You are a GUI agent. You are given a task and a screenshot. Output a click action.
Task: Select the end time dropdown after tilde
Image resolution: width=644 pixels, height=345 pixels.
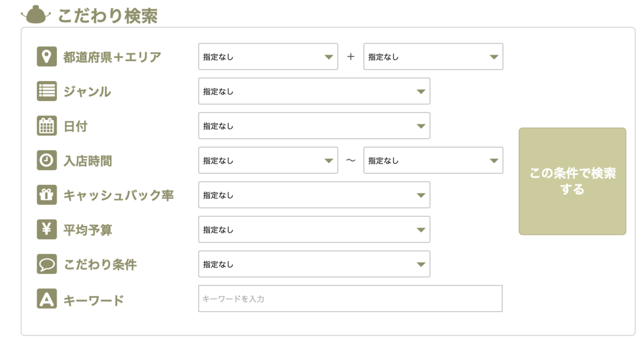[x=433, y=160]
